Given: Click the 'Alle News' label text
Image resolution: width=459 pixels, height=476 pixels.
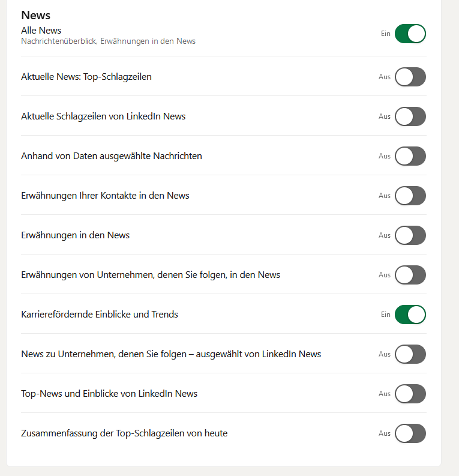Looking at the screenshot, I should click(41, 30).
